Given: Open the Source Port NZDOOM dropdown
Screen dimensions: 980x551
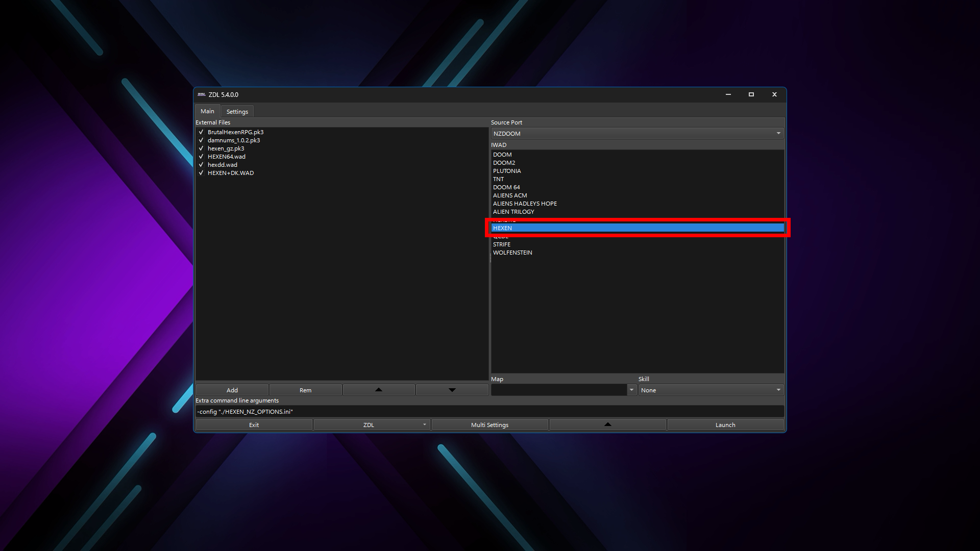Looking at the screenshot, I should pos(637,134).
